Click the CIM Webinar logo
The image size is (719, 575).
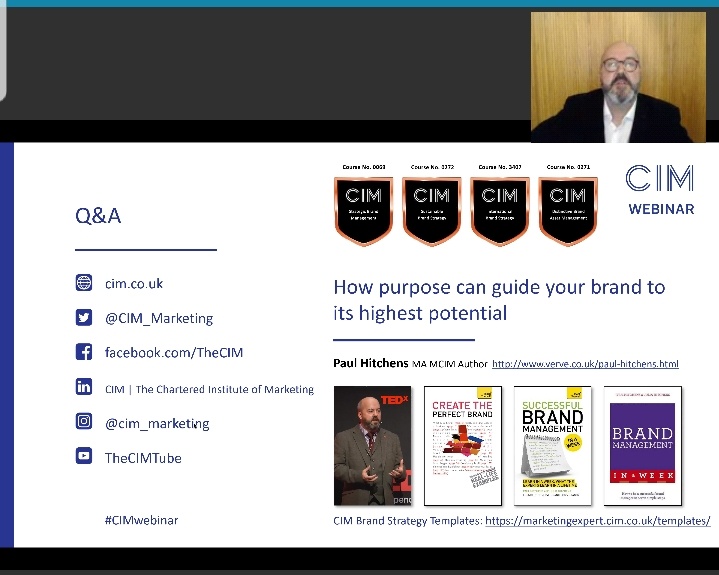coord(660,189)
